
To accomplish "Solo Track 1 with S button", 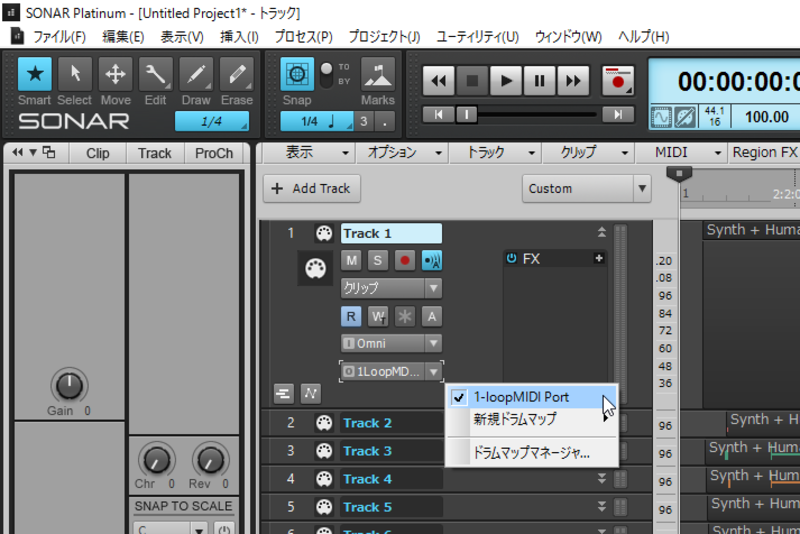I will click(x=378, y=261).
